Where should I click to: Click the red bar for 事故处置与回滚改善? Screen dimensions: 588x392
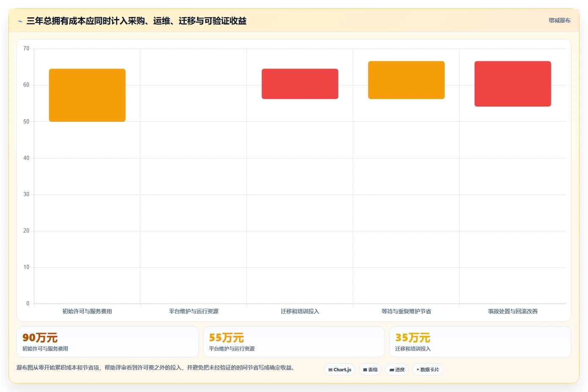[513, 84]
